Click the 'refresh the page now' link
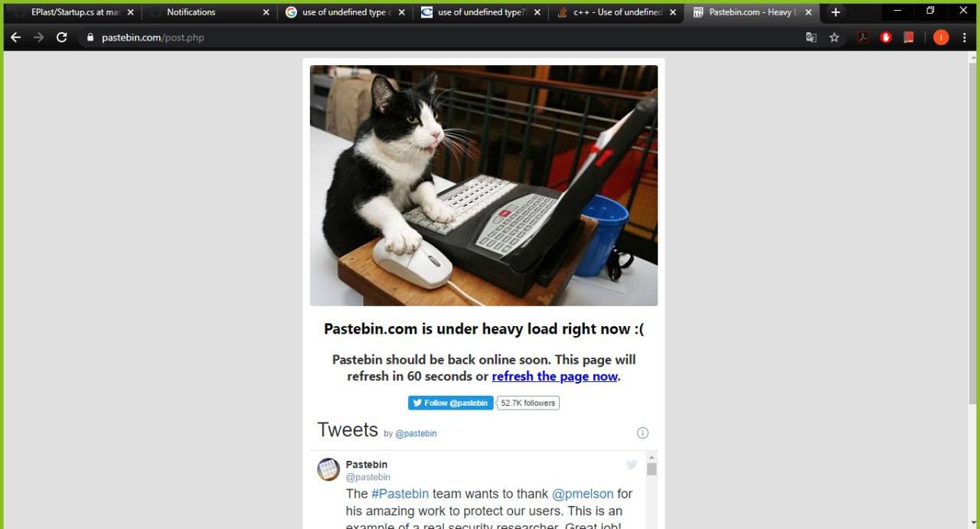980x529 pixels. click(x=554, y=376)
